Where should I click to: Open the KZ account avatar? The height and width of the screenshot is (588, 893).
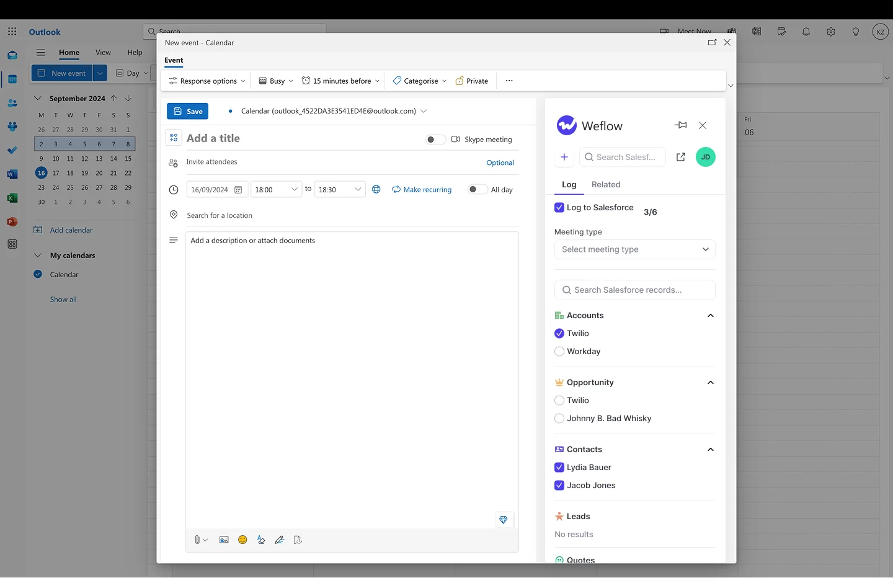(881, 32)
